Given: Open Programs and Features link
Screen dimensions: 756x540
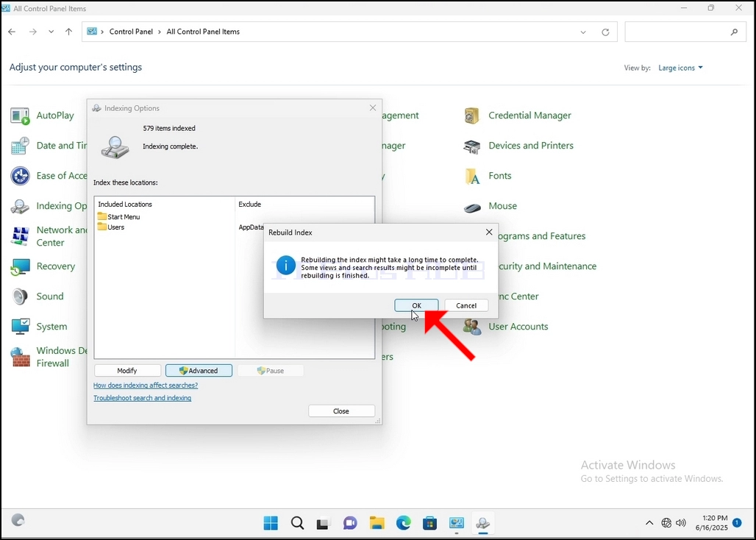Looking at the screenshot, I should click(541, 235).
